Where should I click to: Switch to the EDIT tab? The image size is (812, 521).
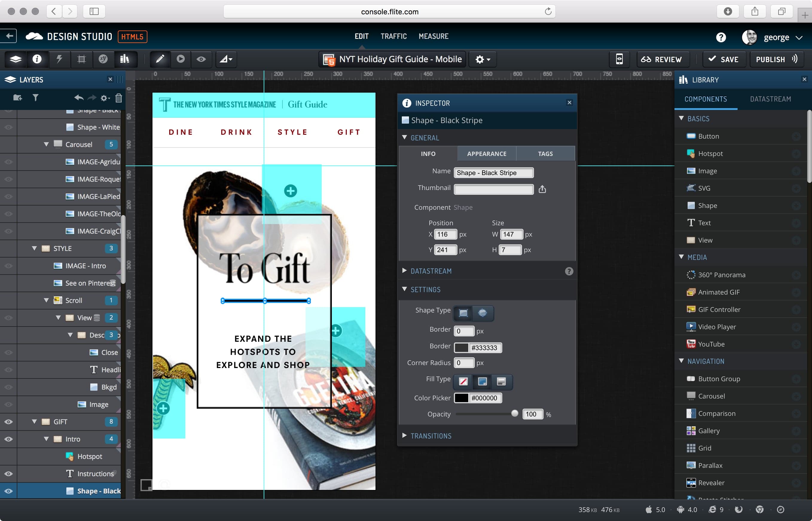[361, 36]
